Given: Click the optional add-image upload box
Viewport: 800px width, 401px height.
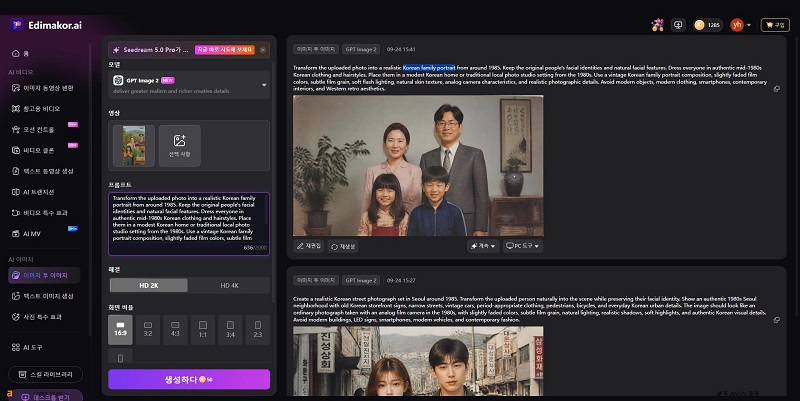Looking at the screenshot, I should point(180,145).
